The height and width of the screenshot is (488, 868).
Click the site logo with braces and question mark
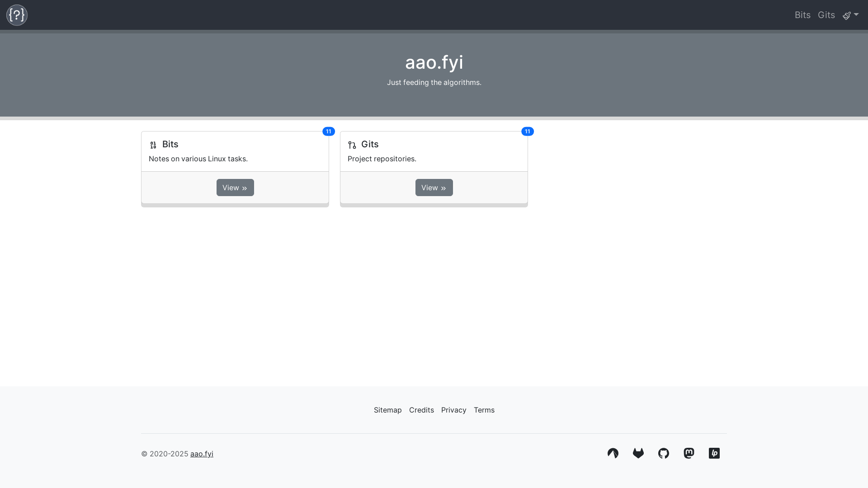click(x=17, y=15)
